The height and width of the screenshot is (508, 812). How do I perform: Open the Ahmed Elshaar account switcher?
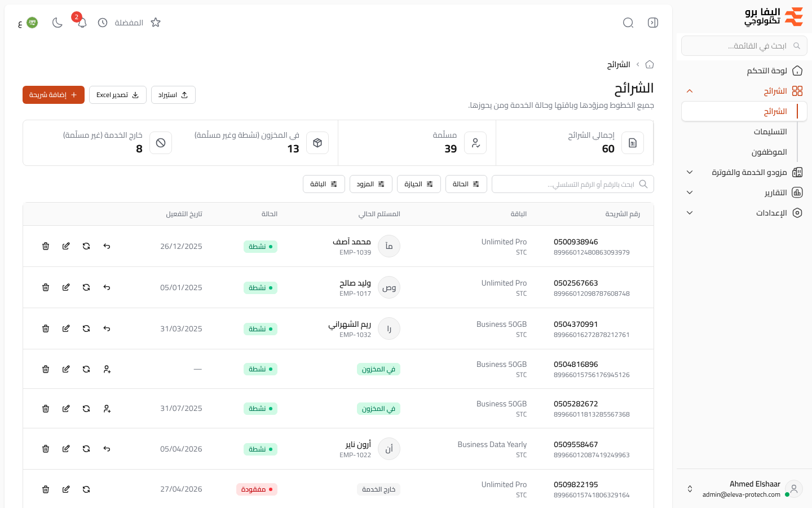744,489
